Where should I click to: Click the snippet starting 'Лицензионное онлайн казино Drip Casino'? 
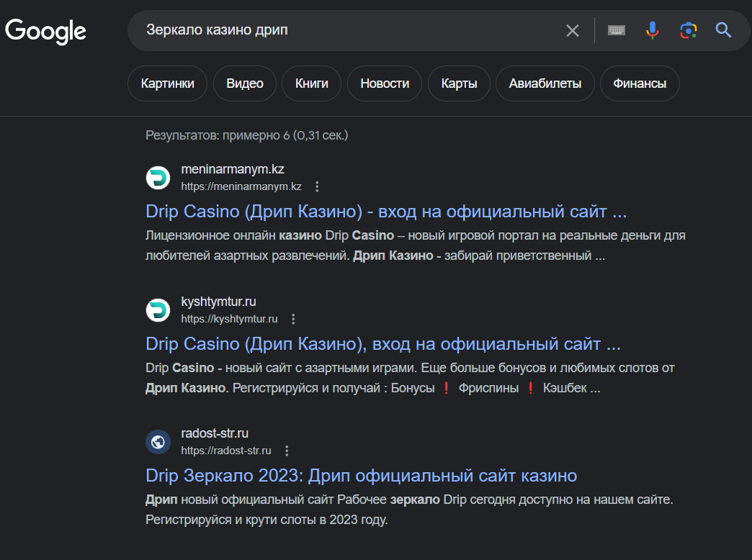416,245
